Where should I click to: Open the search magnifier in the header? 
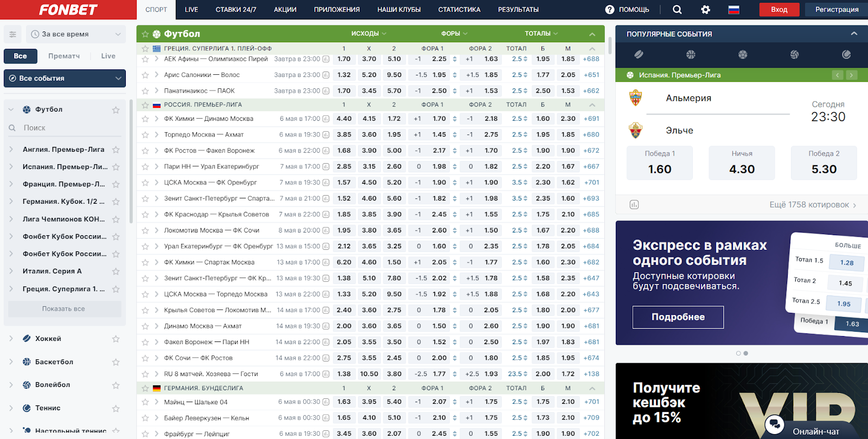(677, 9)
